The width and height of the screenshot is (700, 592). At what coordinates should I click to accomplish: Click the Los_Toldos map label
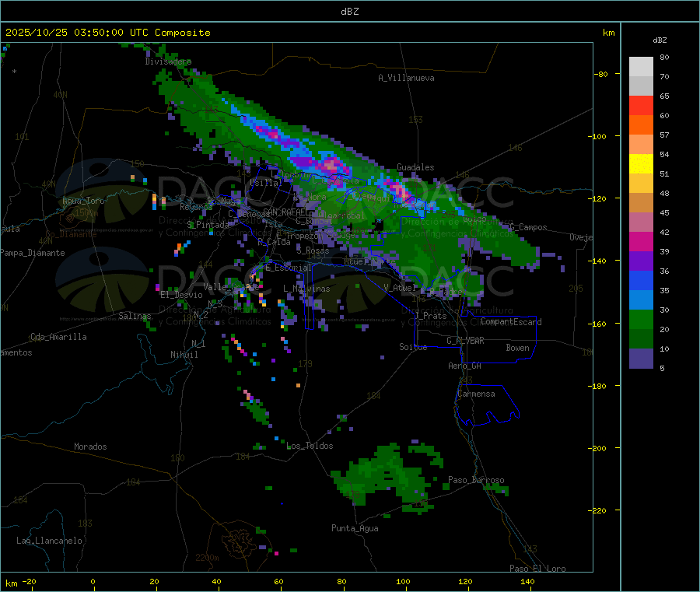tap(310, 446)
